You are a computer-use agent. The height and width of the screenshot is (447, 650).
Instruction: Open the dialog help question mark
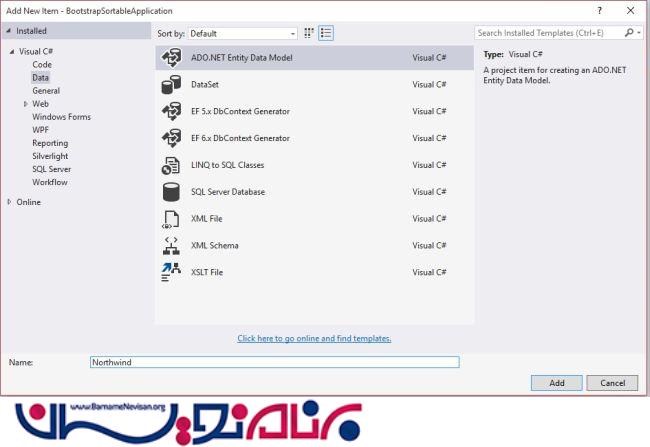point(599,11)
